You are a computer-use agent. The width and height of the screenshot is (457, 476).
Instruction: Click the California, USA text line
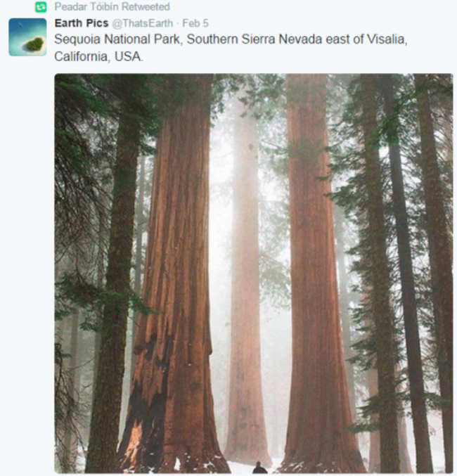click(98, 56)
